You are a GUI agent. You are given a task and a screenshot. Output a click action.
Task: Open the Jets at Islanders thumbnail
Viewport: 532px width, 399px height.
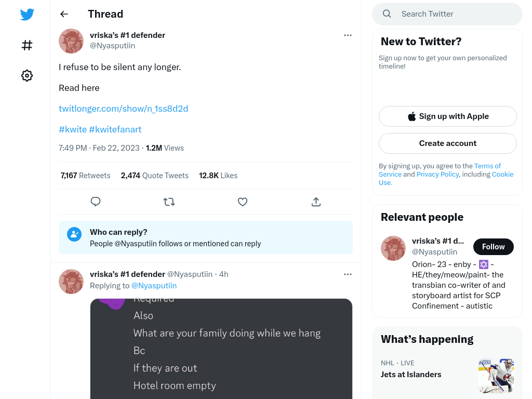coord(496,376)
